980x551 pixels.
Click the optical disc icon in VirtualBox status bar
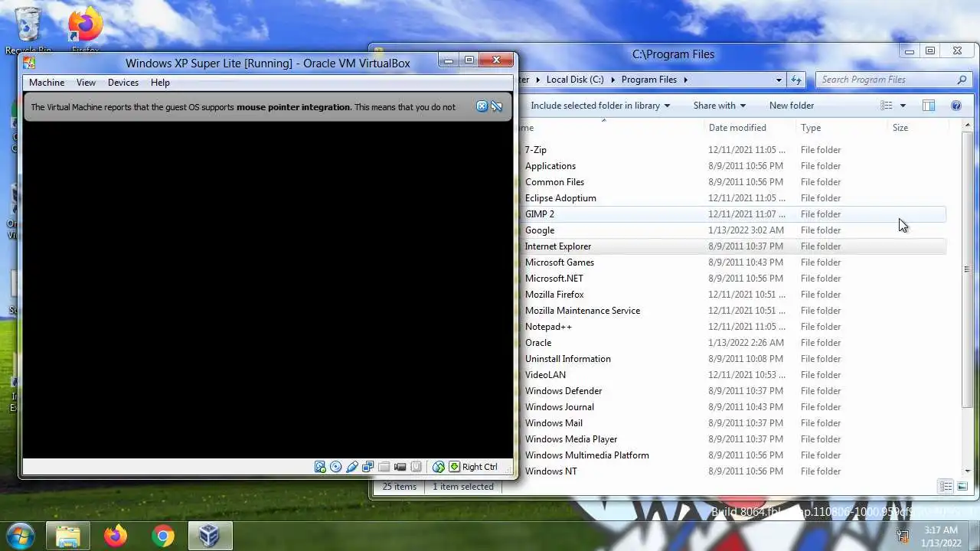(335, 467)
